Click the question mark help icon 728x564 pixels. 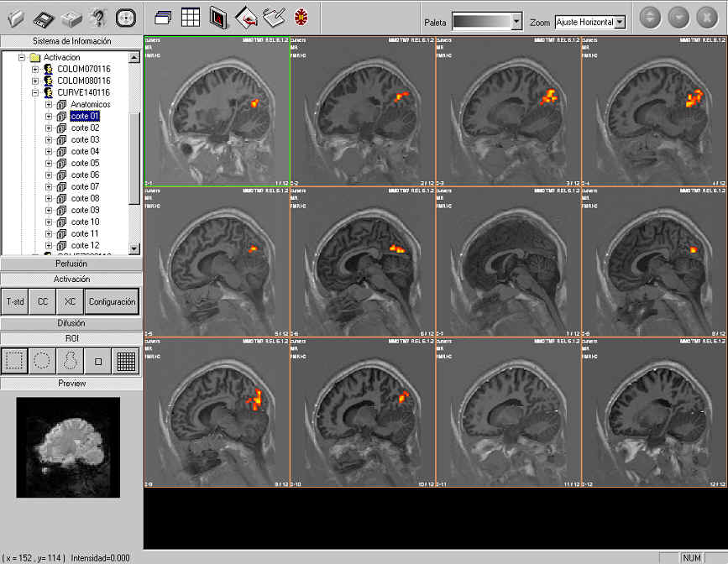point(98,18)
